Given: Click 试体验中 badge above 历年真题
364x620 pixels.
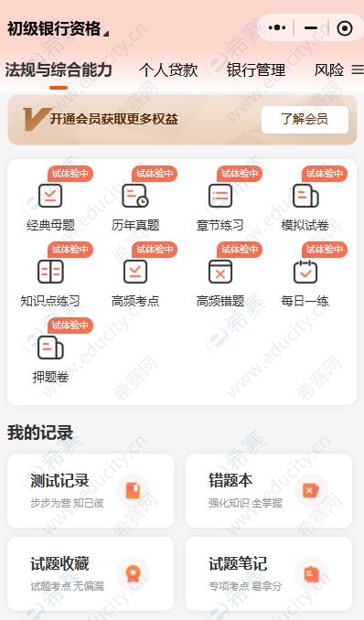Looking at the screenshot, I should (x=155, y=174).
